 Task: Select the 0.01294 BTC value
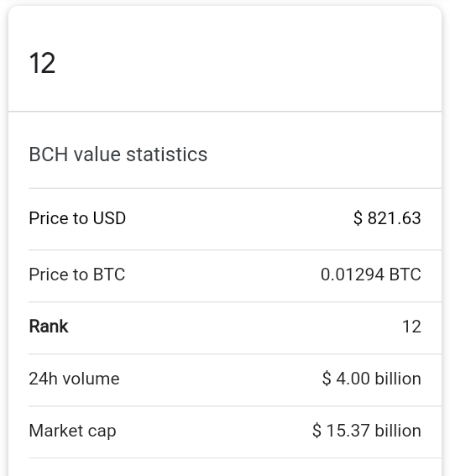tap(371, 275)
